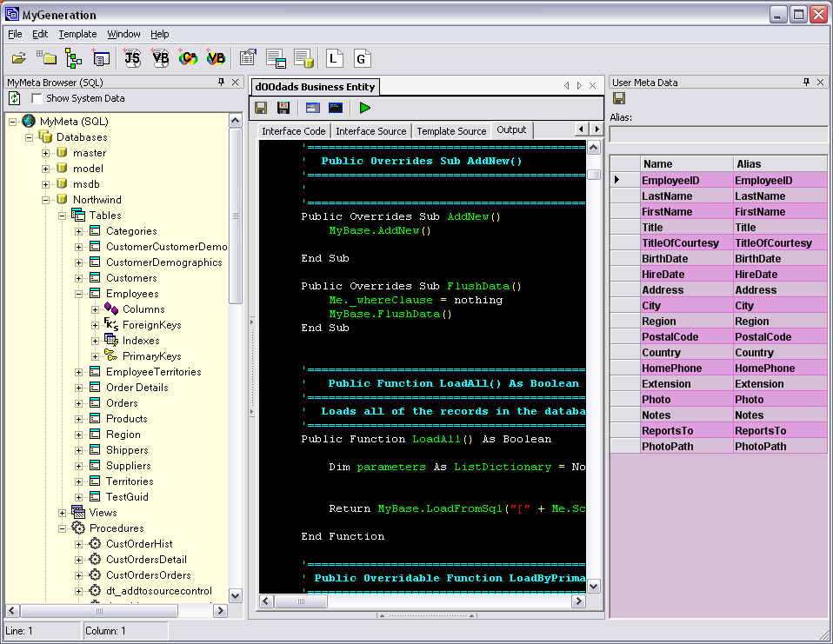Click the tree vertical scrollbar thumb
Image resolution: width=833 pixels, height=644 pixels.
coord(236,216)
